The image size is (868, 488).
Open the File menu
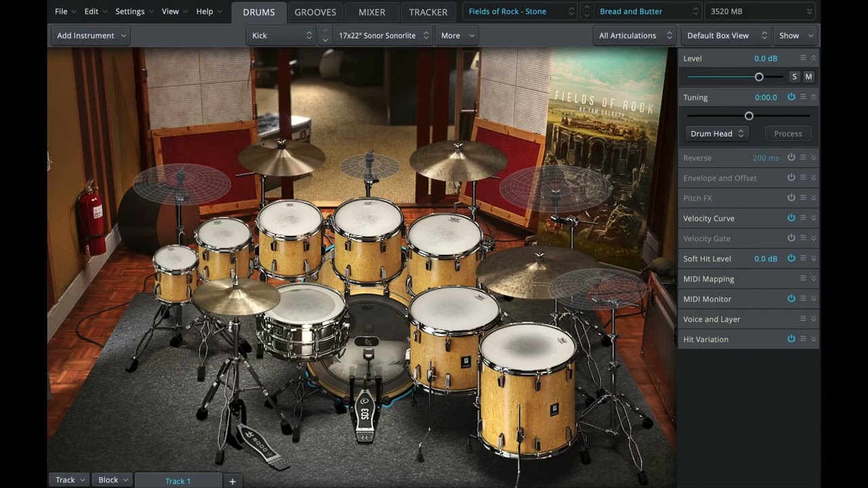tap(65, 12)
